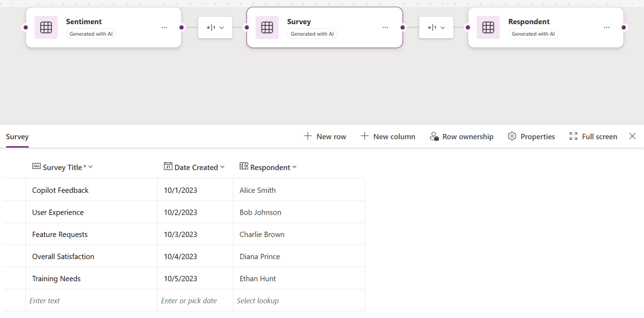644x318 pixels.
Task: Open Survey table's three-dot options menu
Action: coord(386,27)
